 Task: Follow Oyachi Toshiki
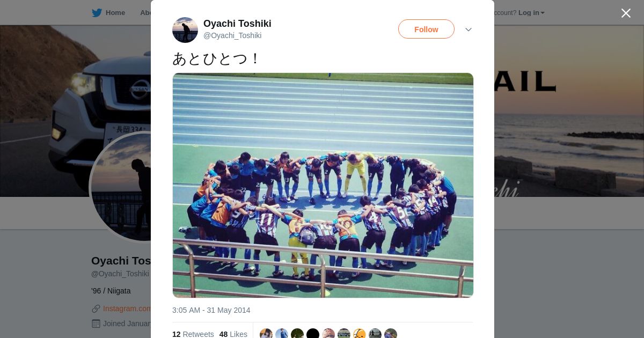426,29
